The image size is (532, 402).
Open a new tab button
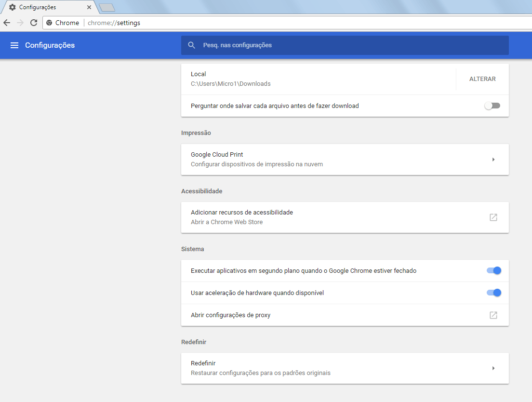tap(107, 7)
